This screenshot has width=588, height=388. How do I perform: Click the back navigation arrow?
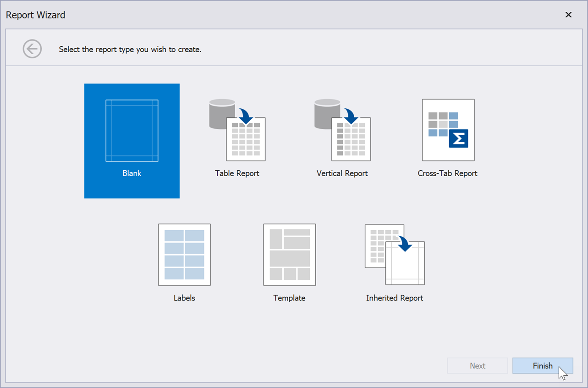(x=32, y=49)
